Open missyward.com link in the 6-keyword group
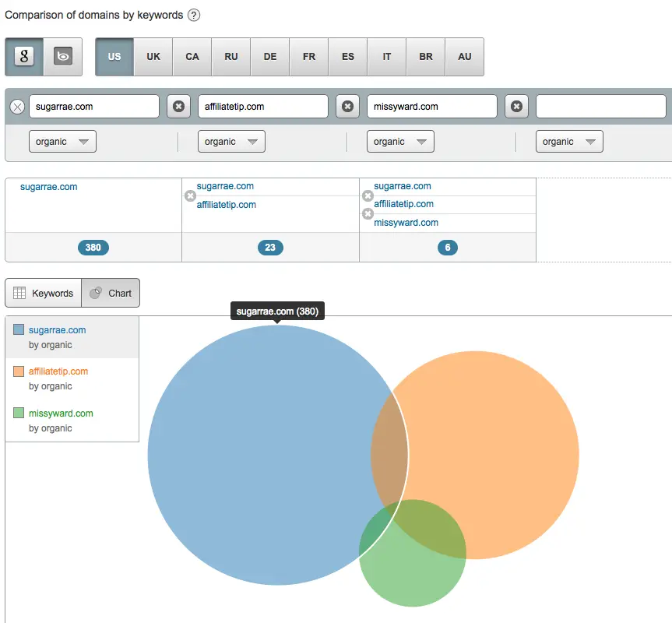The height and width of the screenshot is (623, 672). coord(406,223)
